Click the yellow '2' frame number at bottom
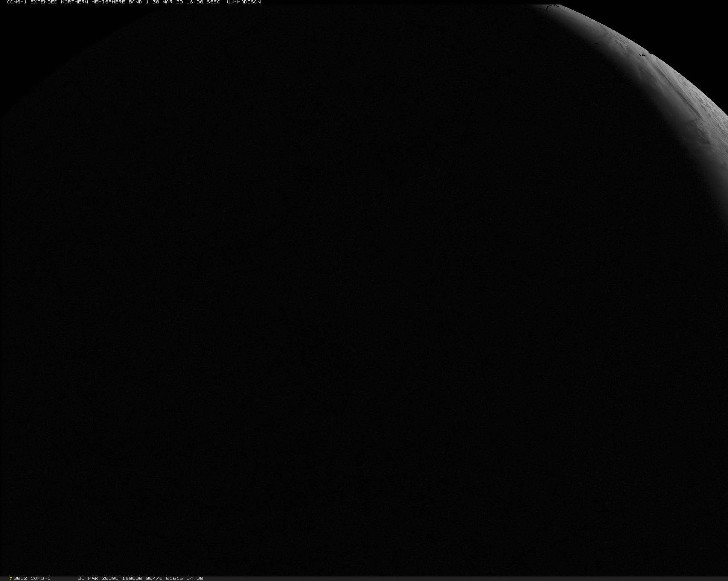Viewport: 728px width, 581px height. click(x=11, y=578)
